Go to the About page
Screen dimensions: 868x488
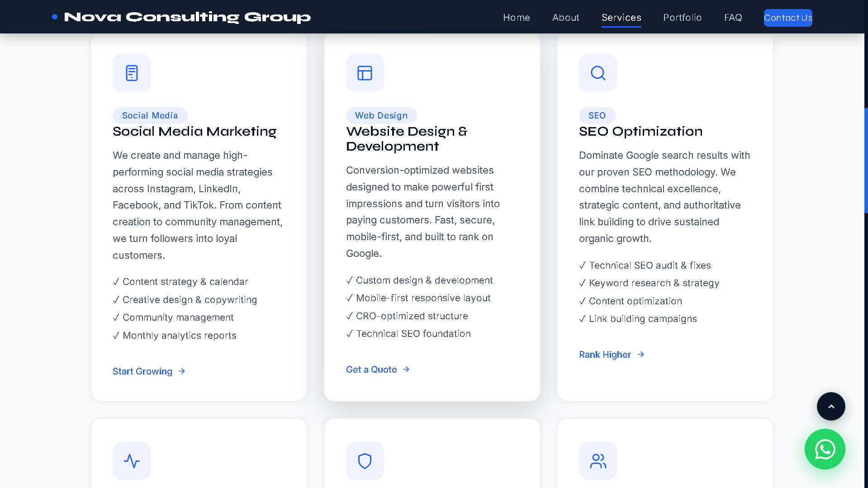565,18
